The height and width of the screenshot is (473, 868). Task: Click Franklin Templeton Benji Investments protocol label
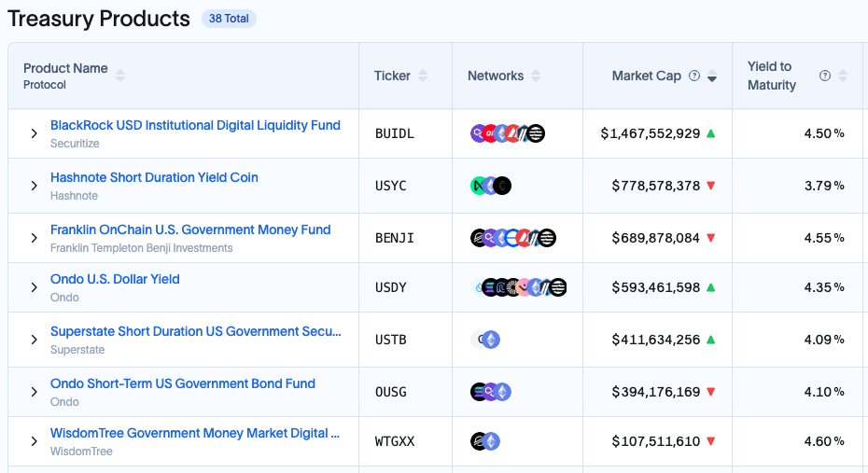(142, 248)
